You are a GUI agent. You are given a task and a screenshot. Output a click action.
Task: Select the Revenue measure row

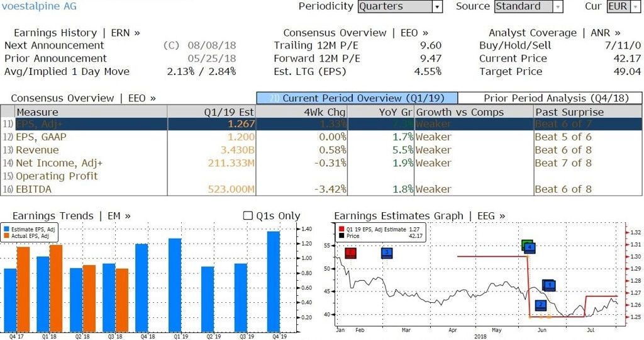pos(321,150)
